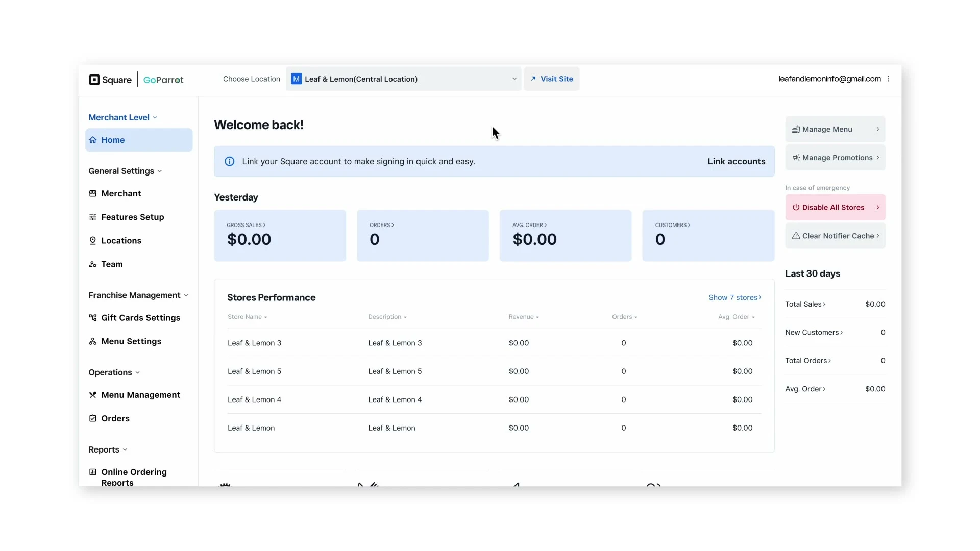The height and width of the screenshot is (551, 980).
Task: Open the Gross Sales card
Action: click(x=280, y=236)
